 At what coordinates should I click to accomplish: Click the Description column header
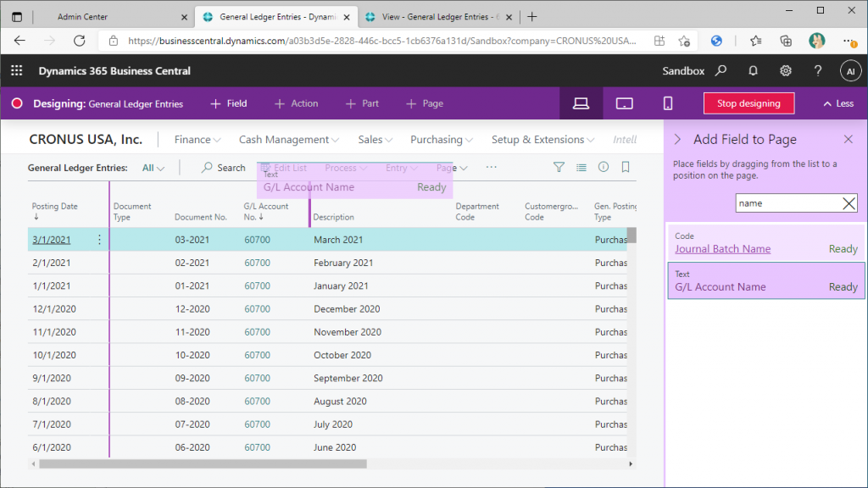tap(333, 217)
